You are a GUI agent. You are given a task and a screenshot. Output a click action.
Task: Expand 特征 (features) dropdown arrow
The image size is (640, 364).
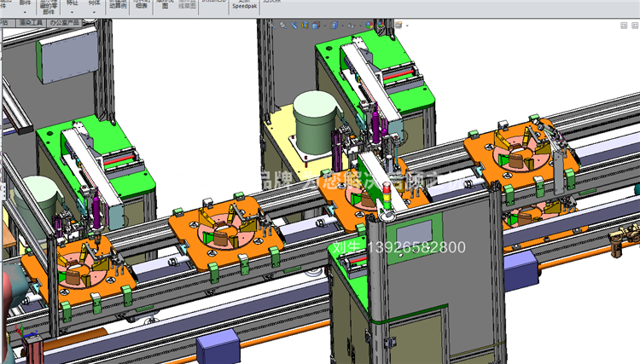pos(72,12)
